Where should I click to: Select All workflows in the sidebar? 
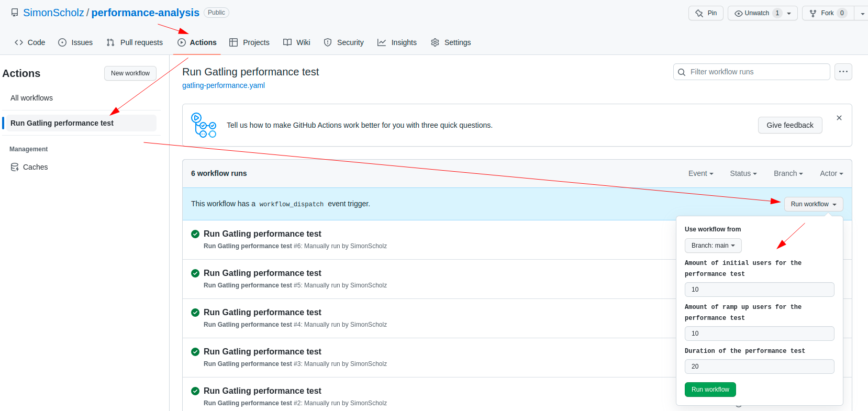pyautogui.click(x=31, y=98)
